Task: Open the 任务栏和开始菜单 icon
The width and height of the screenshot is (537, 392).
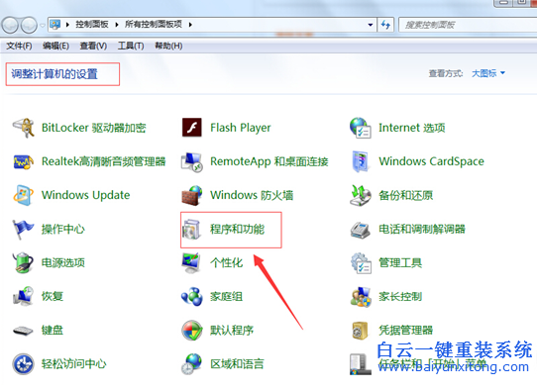Action: click(361, 364)
